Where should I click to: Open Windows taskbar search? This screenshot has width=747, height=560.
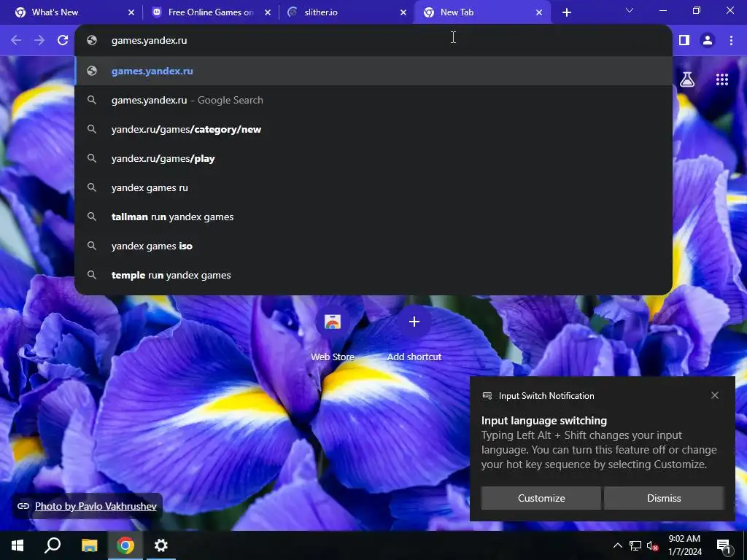point(53,545)
